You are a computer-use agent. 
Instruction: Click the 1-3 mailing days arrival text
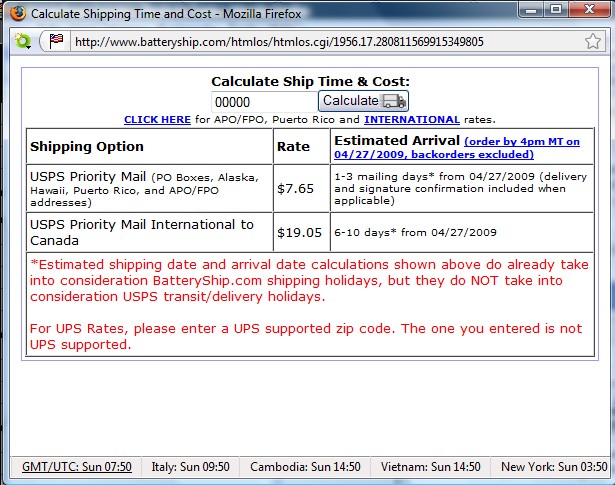click(460, 189)
